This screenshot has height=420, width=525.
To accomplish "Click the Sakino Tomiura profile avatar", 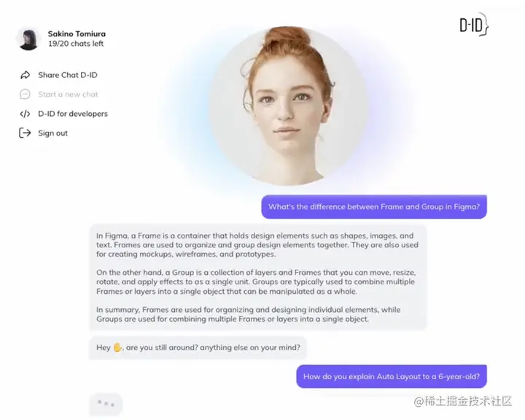I will click(x=28, y=39).
